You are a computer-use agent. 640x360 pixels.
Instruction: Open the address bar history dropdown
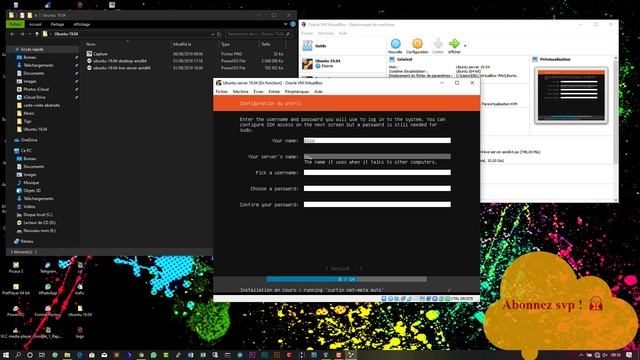coord(213,34)
